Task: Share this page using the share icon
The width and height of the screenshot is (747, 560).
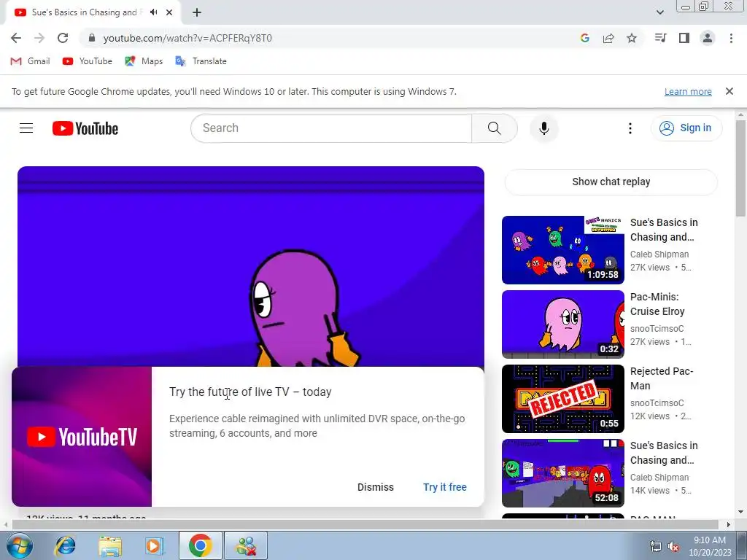Action: [608, 38]
